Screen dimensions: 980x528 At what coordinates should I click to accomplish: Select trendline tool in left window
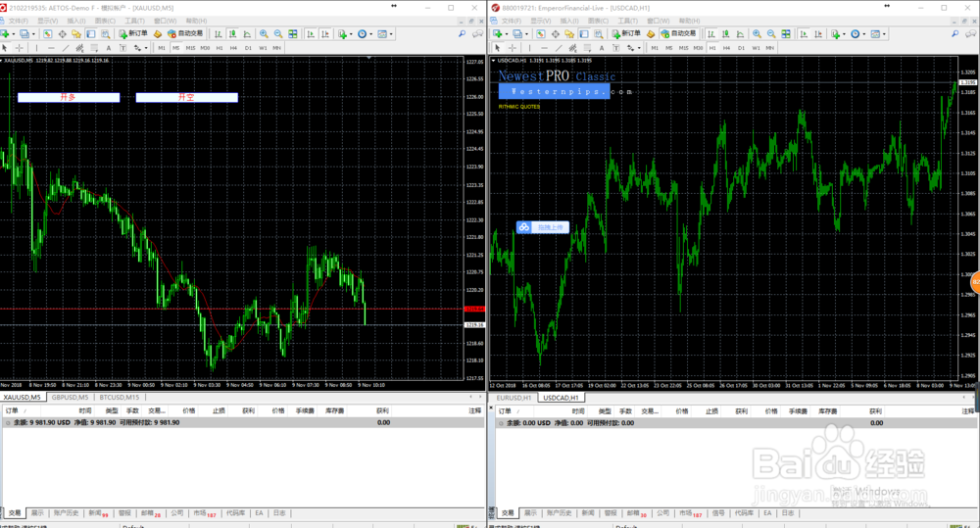point(66,47)
